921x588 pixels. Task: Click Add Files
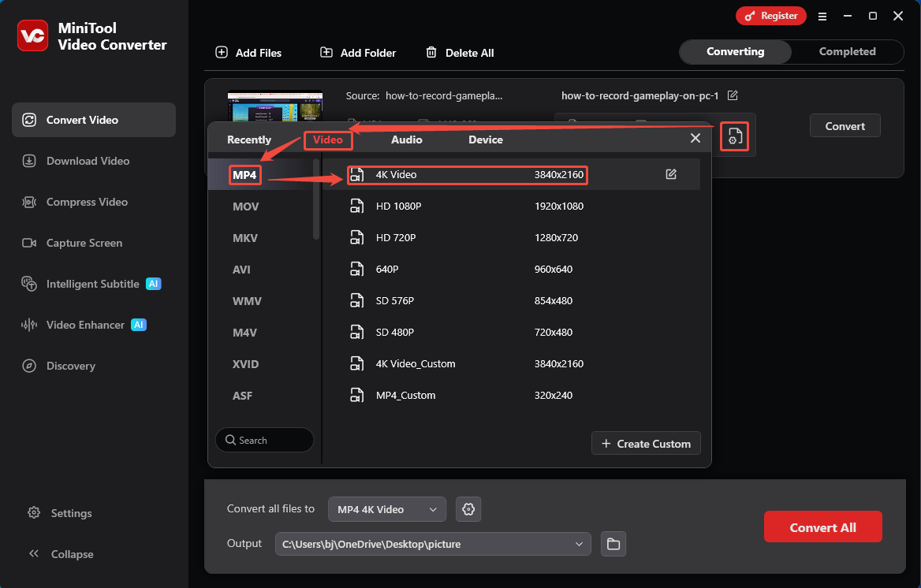(248, 53)
